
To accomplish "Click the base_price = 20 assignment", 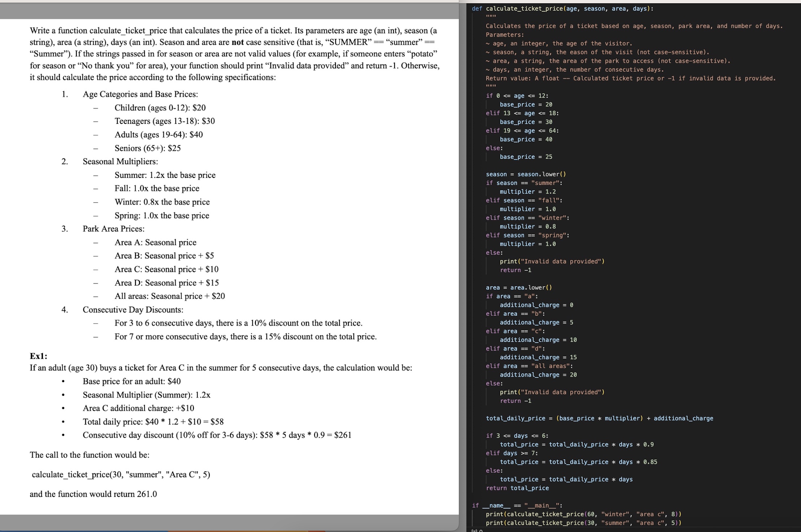I will click(x=526, y=104).
